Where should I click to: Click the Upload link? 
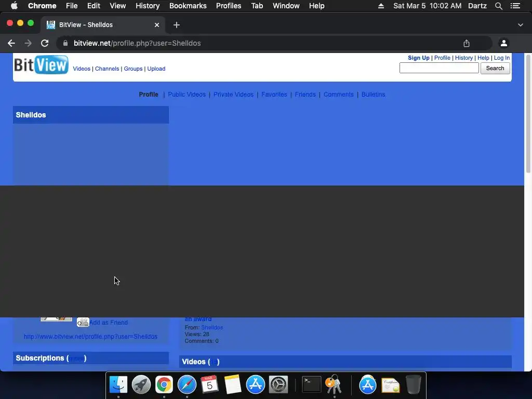[x=156, y=69]
